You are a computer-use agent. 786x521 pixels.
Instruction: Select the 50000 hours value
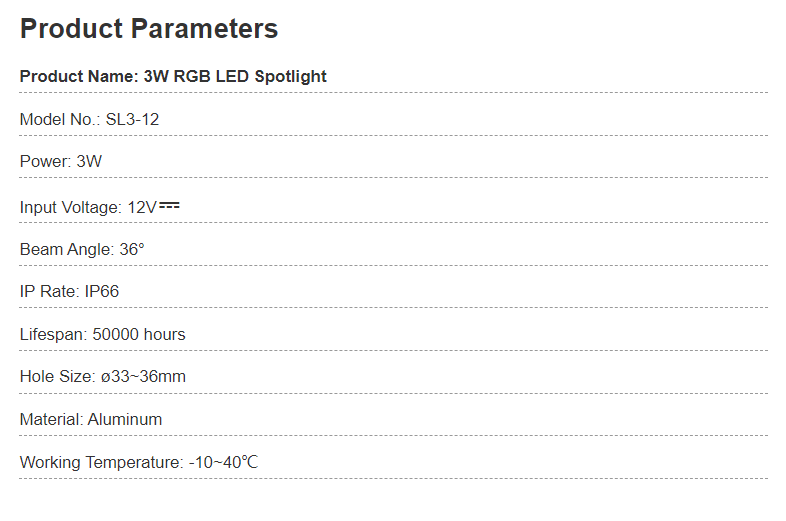click(139, 335)
